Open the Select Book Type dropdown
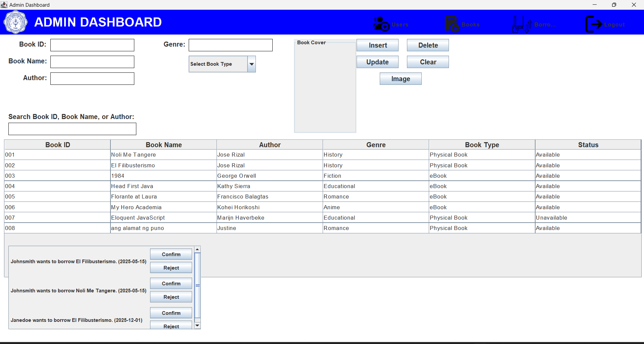The width and height of the screenshot is (644, 344). tap(222, 64)
